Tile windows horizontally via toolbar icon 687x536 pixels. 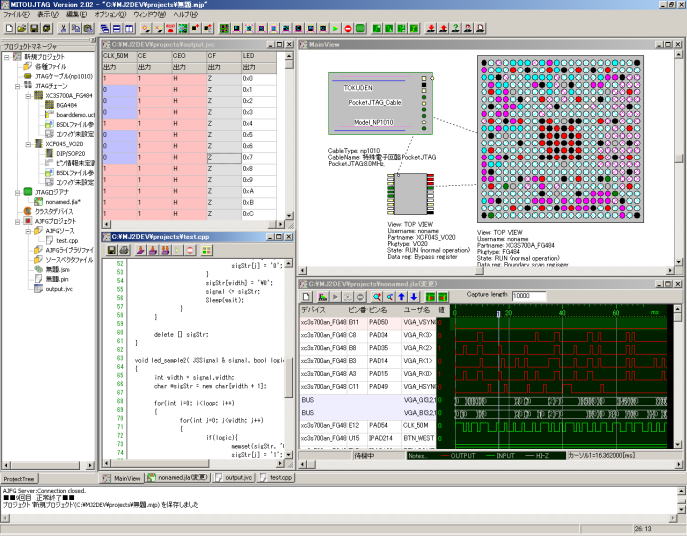[117, 28]
